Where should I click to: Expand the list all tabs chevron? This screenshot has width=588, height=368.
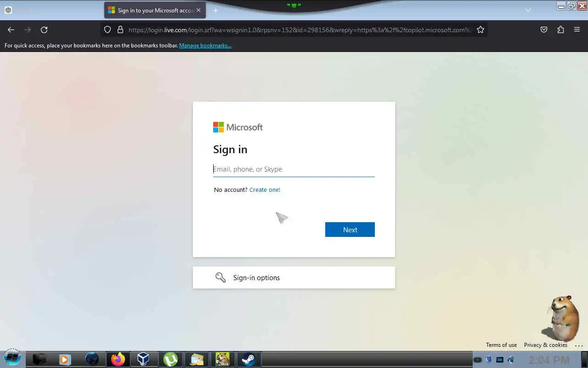click(x=528, y=10)
